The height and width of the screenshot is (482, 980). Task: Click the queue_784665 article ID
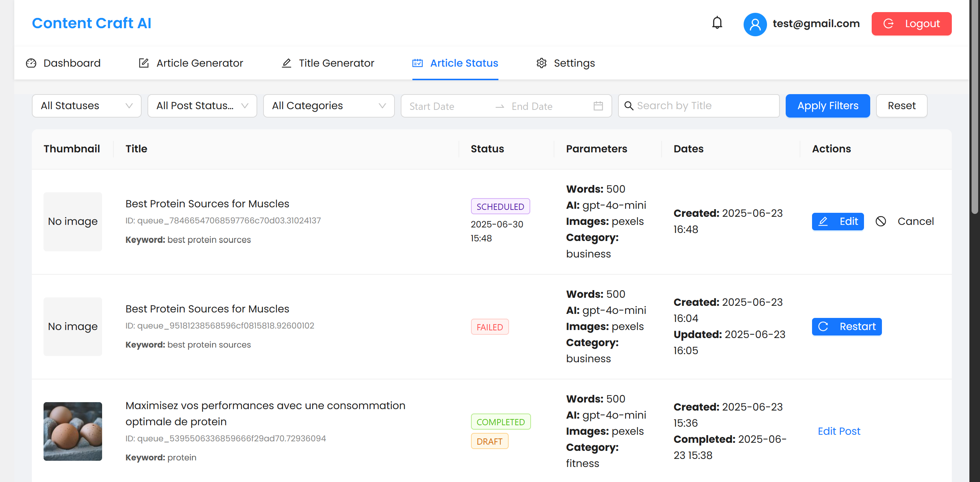coord(223,221)
